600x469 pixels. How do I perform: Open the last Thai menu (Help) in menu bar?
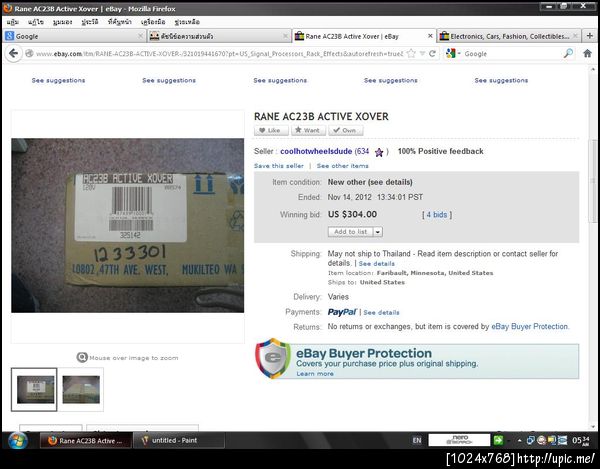(187, 22)
